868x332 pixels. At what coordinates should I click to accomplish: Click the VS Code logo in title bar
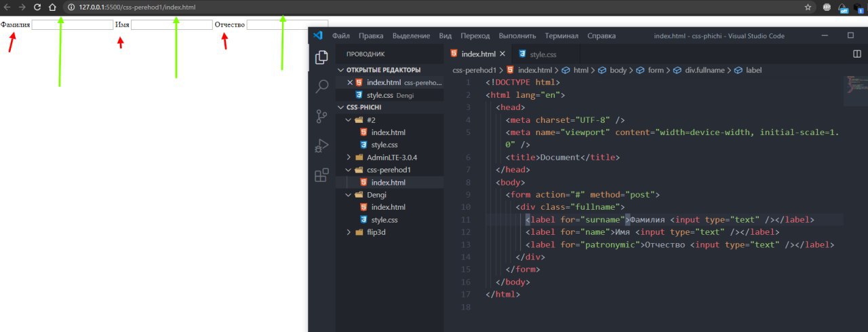(317, 35)
